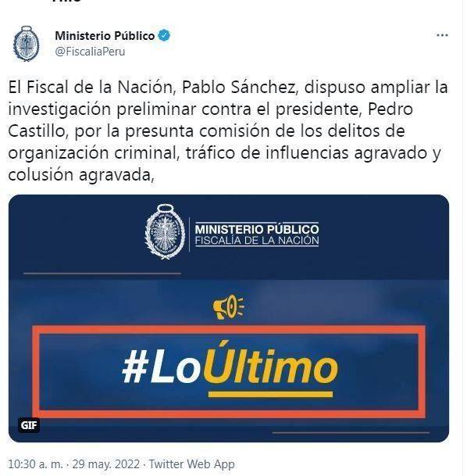467x476 pixels.
Task: Open the Twitter Web App source link
Action: (191, 464)
